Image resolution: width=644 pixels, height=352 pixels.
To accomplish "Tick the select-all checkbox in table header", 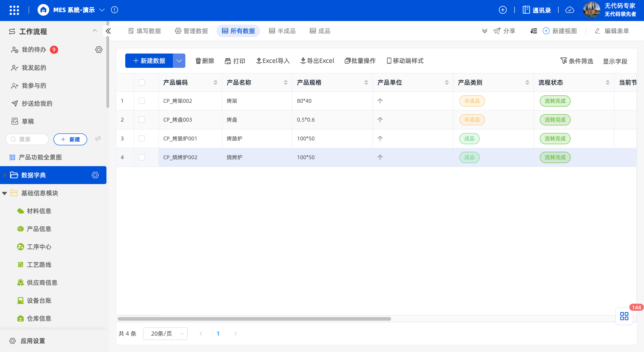I will [142, 82].
